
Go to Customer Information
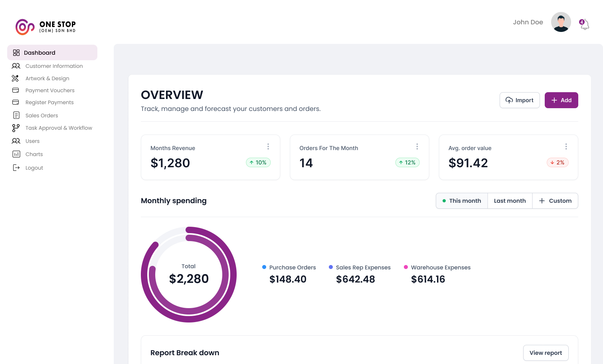click(54, 66)
